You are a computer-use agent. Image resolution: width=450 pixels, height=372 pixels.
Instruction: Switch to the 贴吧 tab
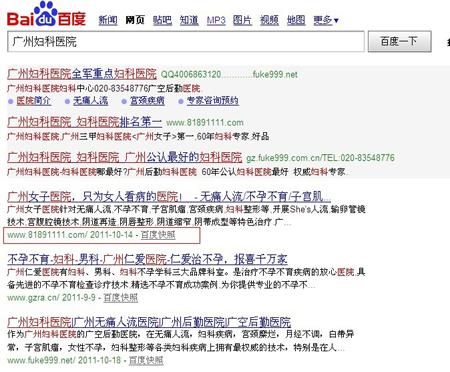coord(162,20)
